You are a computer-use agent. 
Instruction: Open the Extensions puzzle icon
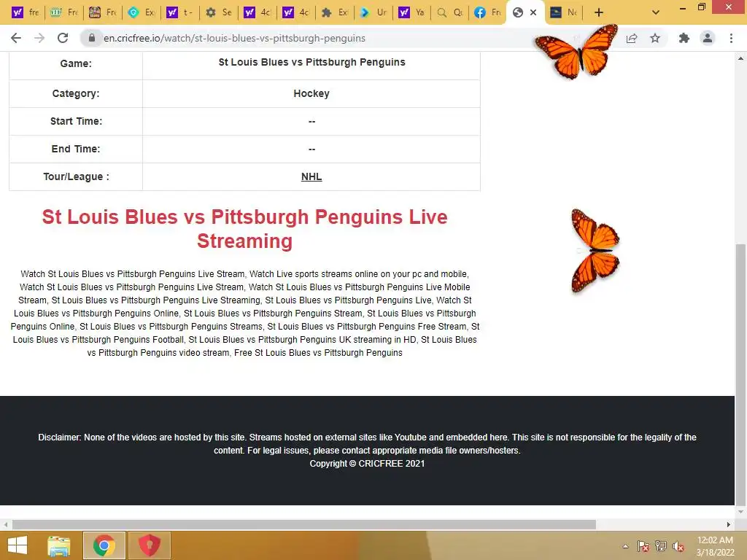tap(684, 38)
